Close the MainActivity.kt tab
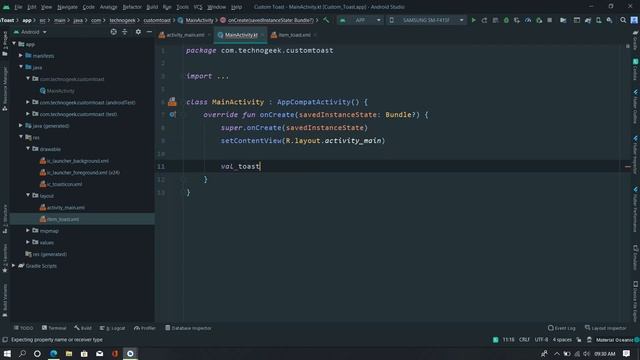 262,35
